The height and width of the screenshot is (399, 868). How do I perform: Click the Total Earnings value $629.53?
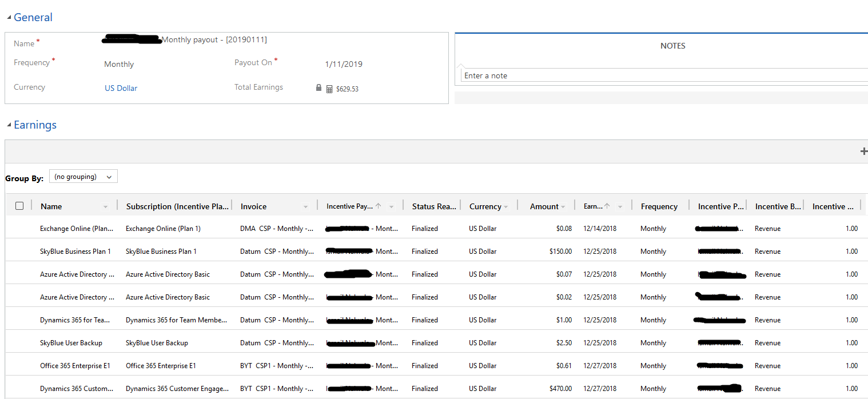(347, 89)
